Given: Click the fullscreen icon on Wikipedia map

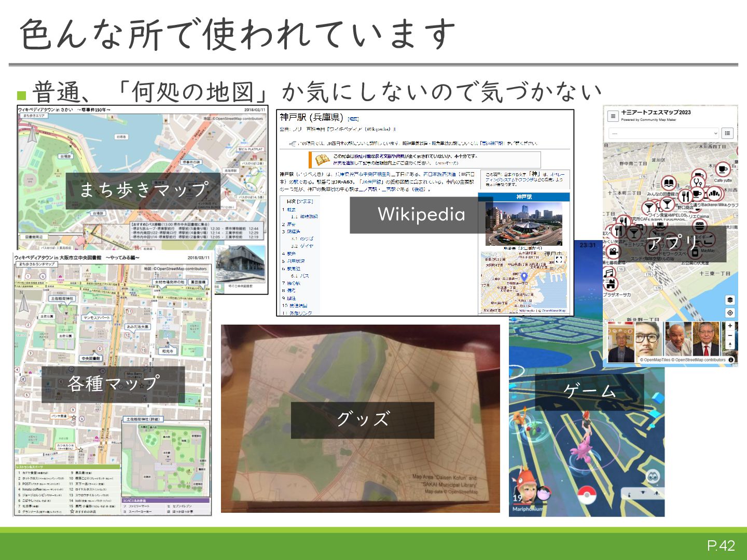Looking at the screenshot, I should [x=559, y=259].
